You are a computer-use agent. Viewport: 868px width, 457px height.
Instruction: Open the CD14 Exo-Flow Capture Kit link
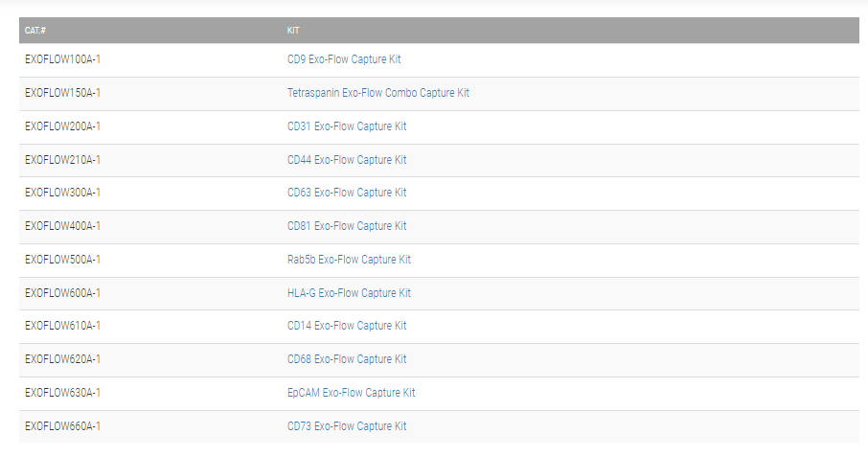(x=347, y=326)
